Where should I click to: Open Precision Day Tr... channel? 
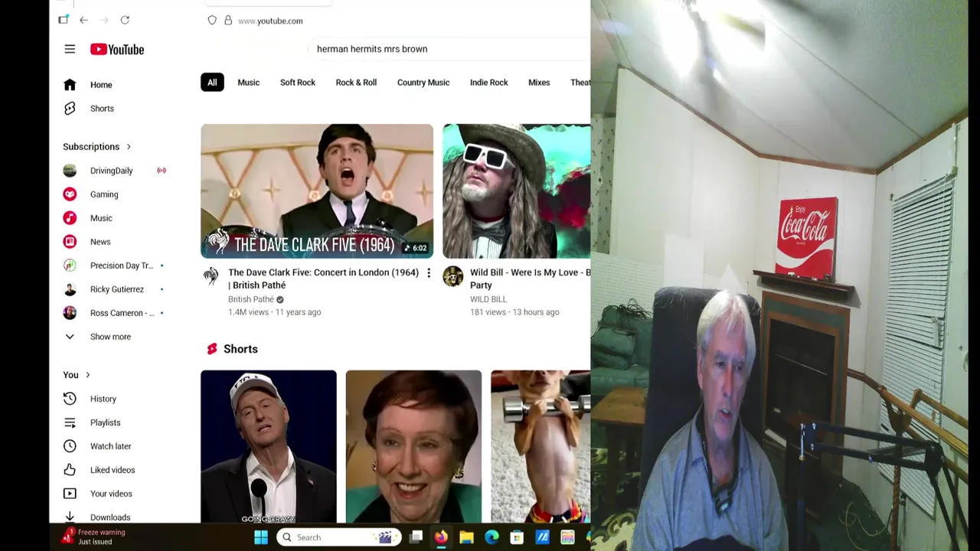(122, 266)
